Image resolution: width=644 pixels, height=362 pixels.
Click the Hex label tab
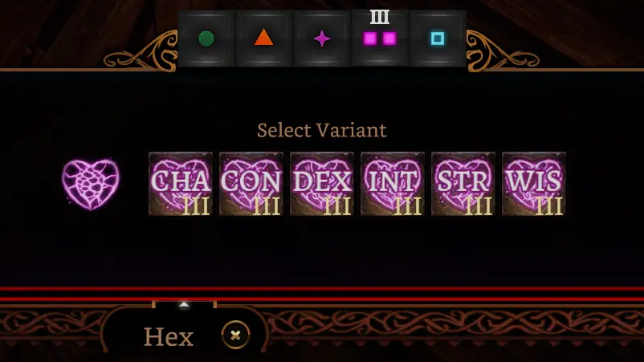click(169, 336)
